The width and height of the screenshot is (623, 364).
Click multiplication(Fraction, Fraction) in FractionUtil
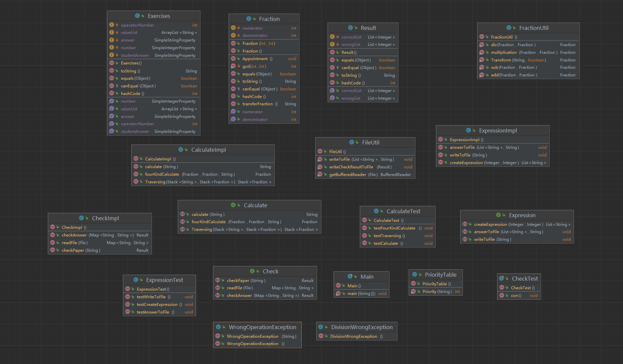(528, 52)
